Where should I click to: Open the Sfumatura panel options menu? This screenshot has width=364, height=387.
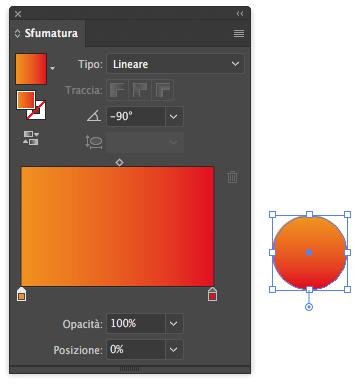[x=239, y=33]
